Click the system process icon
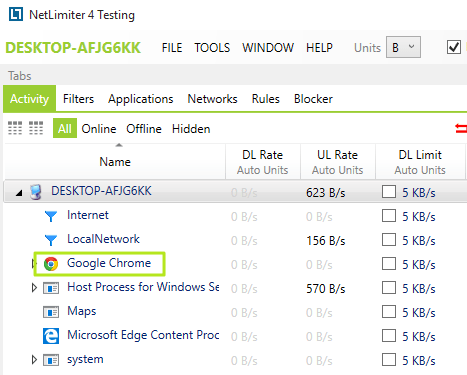Screen dimensions: 467x375 [x=51, y=360]
